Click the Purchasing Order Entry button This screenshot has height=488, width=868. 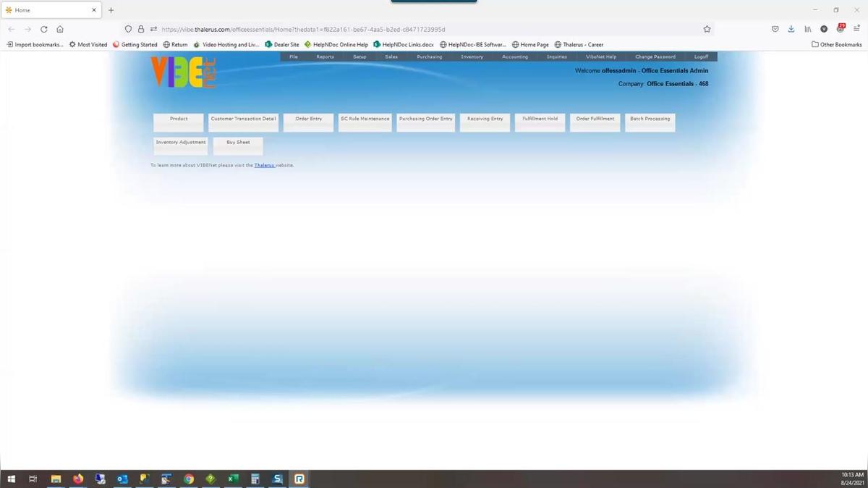[425, 122]
